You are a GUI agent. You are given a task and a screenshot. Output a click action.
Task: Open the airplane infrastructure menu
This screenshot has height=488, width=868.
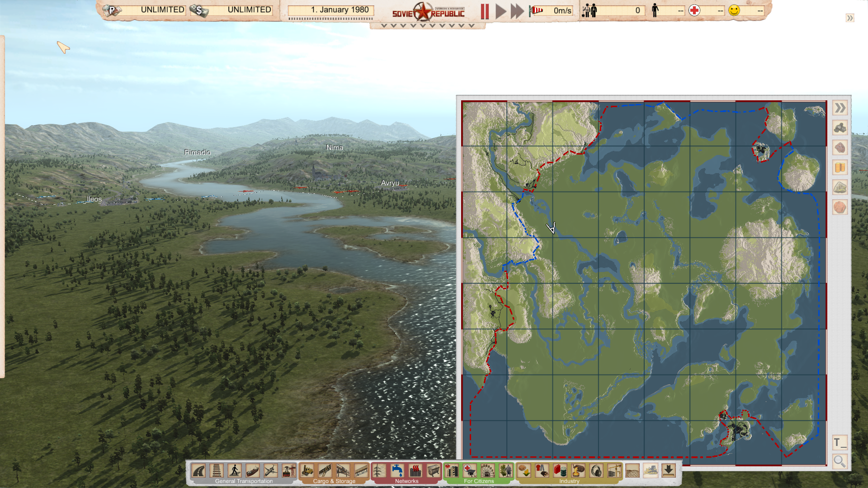click(x=270, y=471)
